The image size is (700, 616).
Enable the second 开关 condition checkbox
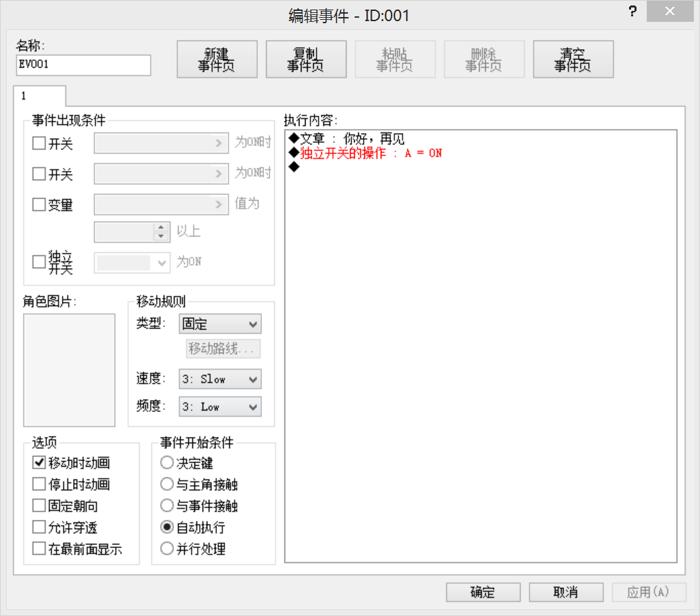[39, 174]
